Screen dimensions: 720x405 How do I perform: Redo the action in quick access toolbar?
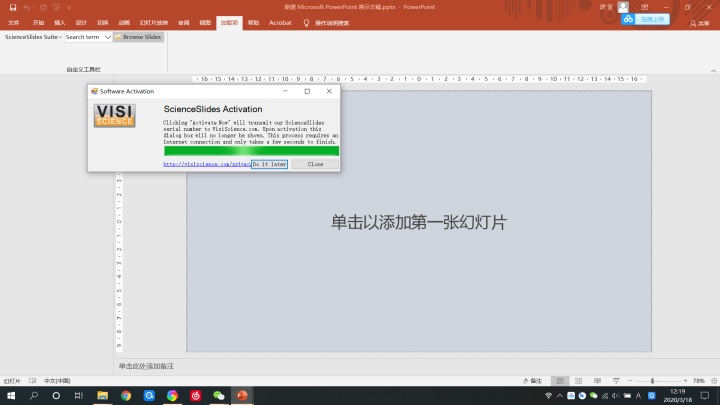[x=43, y=7]
